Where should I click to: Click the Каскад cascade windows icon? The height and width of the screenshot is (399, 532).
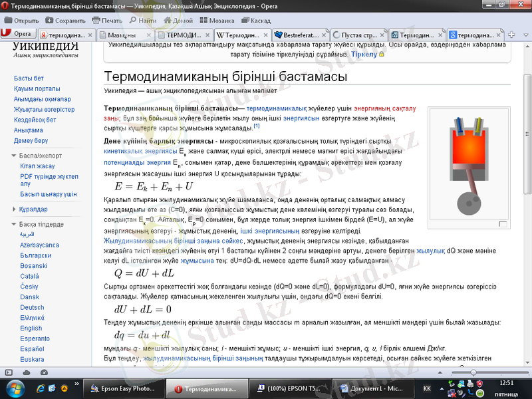pos(246,20)
